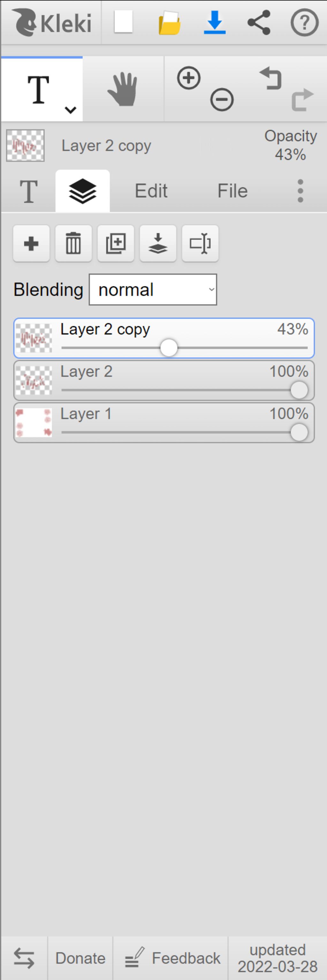Switch to the Edit tab
Image resolution: width=327 pixels, height=980 pixels.
pyautogui.click(x=151, y=191)
